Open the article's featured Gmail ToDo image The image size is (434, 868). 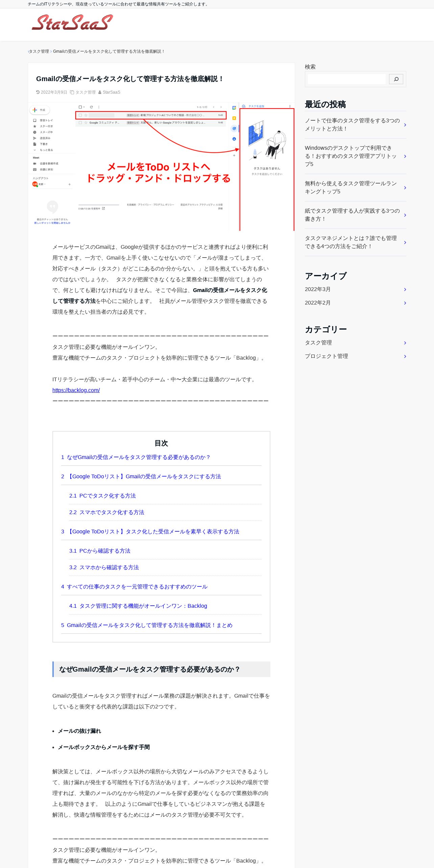coord(161,167)
